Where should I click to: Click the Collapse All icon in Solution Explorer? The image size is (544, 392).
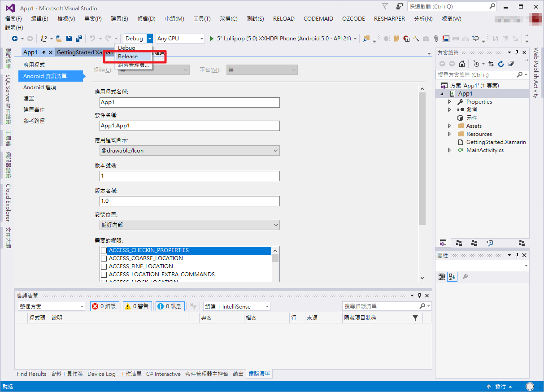click(x=511, y=64)
